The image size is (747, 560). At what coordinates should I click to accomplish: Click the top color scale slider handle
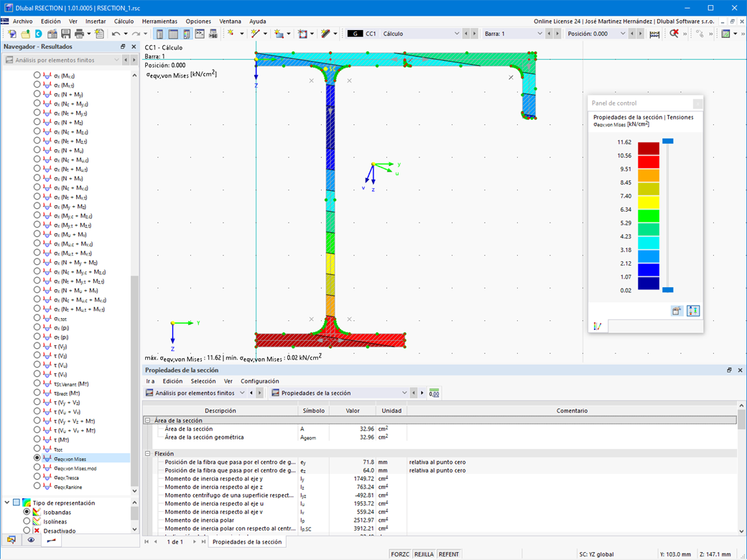point(668,141)
